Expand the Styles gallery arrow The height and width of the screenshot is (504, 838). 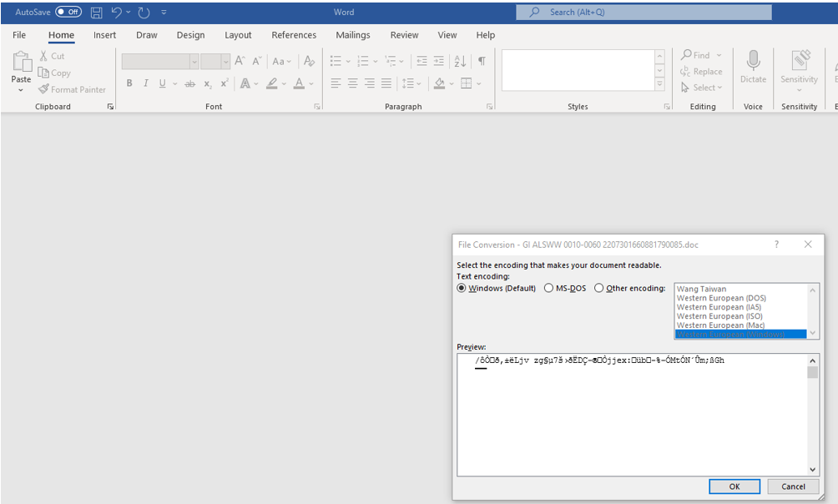[659, 84]
